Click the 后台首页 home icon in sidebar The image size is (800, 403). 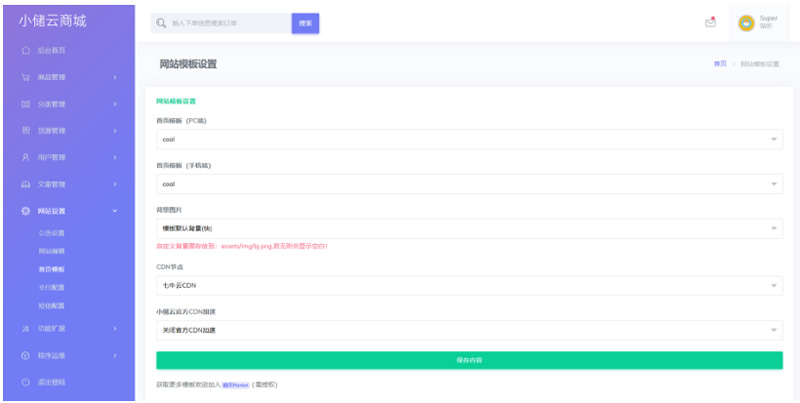pyautogui.click(x=26, y=50)
